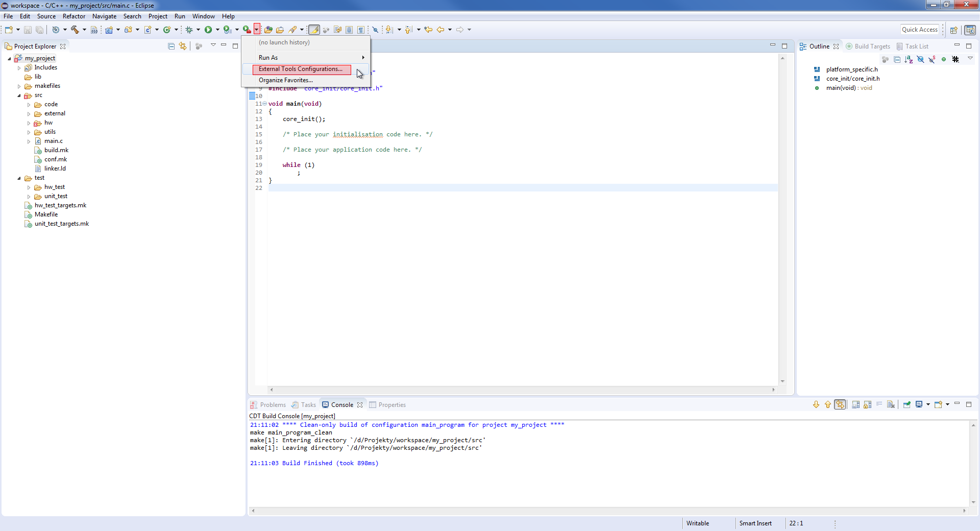980x531 pixels.
Task: Sort Outline entries alphabetically
Action: pyautogui.click(x=909, y=59)
